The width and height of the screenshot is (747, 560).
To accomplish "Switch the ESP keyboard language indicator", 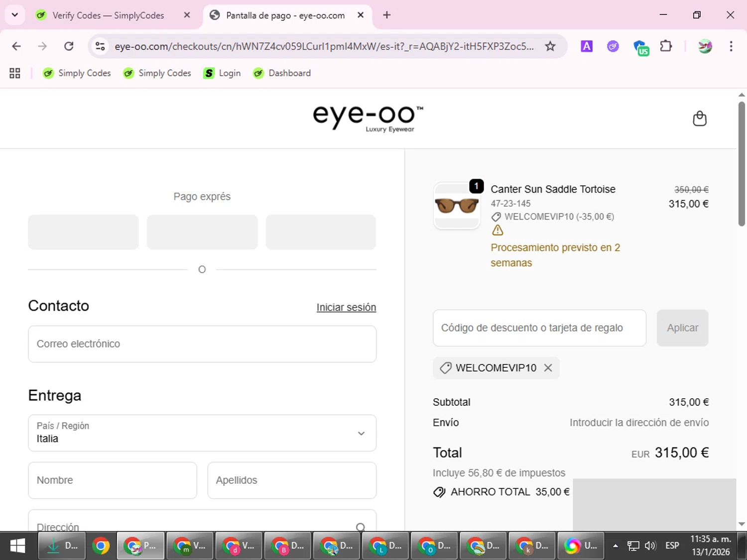I will coord(672,546).
